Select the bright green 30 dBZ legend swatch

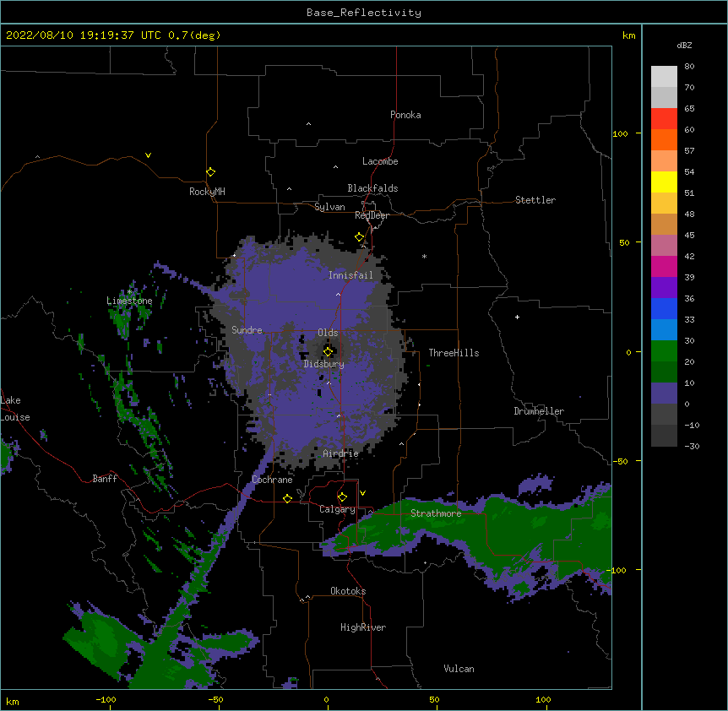[664, 351]
